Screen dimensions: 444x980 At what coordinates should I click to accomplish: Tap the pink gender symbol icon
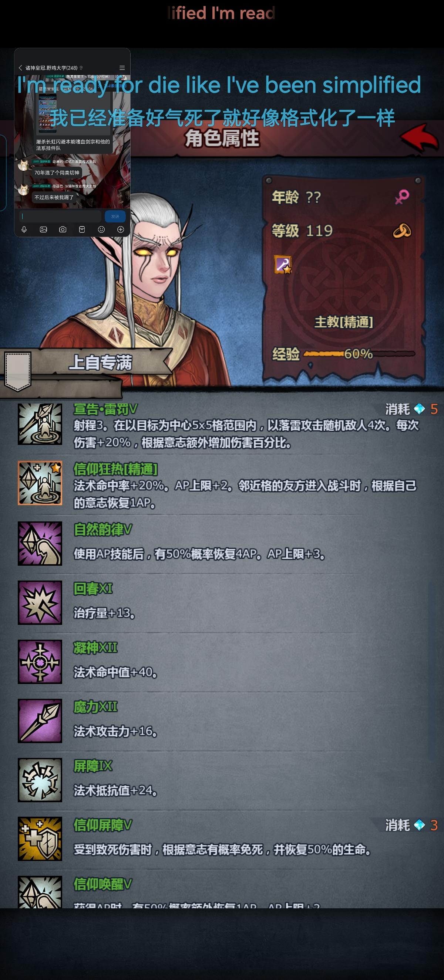coord(402,197)
